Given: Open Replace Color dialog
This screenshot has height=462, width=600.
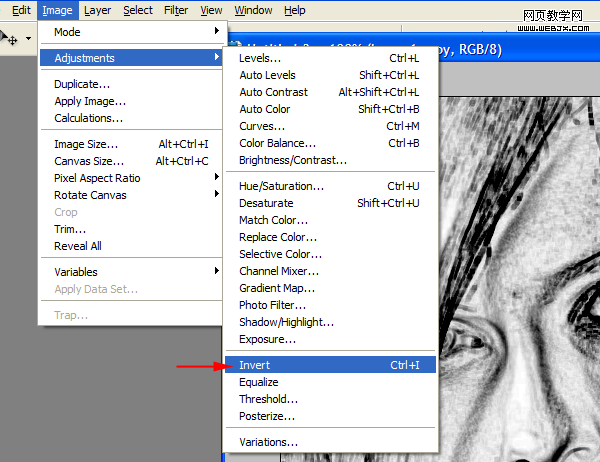Looking at the screenshot, I should pos(330,237).
